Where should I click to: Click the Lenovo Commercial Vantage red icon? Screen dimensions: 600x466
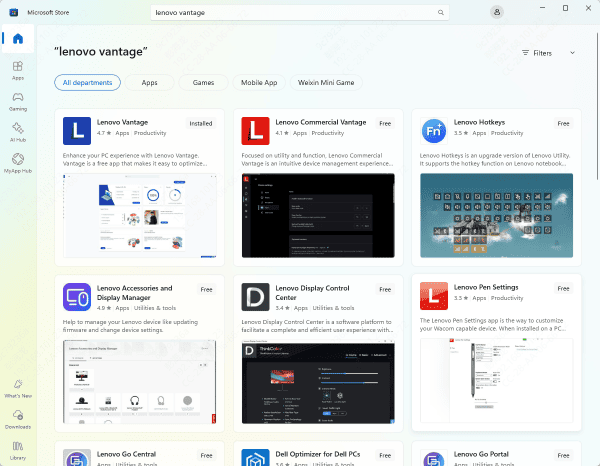coord(255,131)
